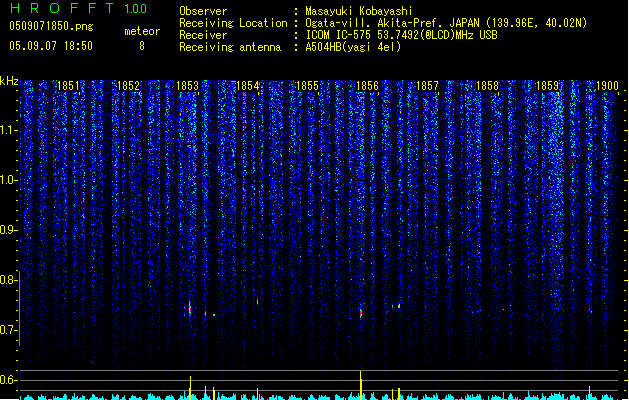
Task: Click the 1852 time marker
Action: pos(128,86)
